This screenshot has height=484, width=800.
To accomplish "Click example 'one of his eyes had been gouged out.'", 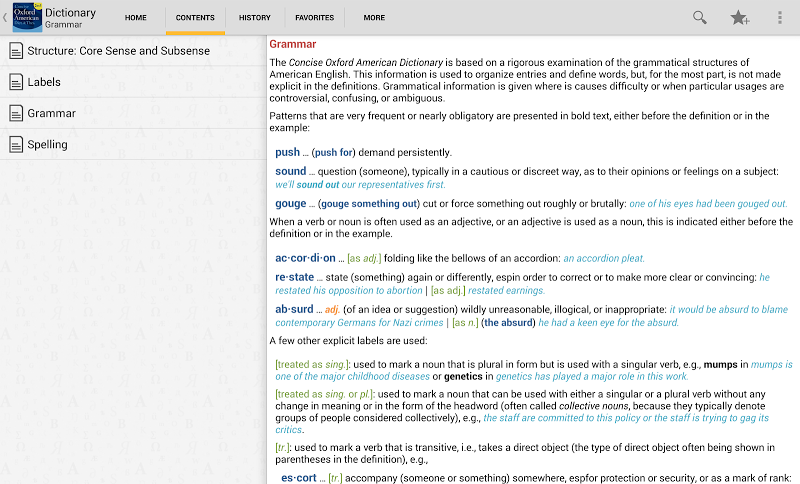I will coord(708,204).
